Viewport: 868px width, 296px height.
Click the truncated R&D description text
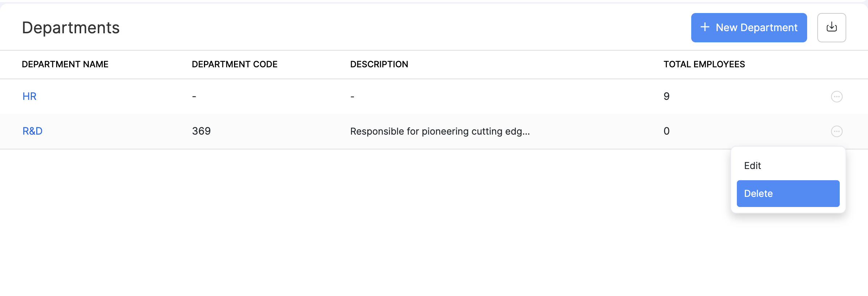[x=440, y=131]
